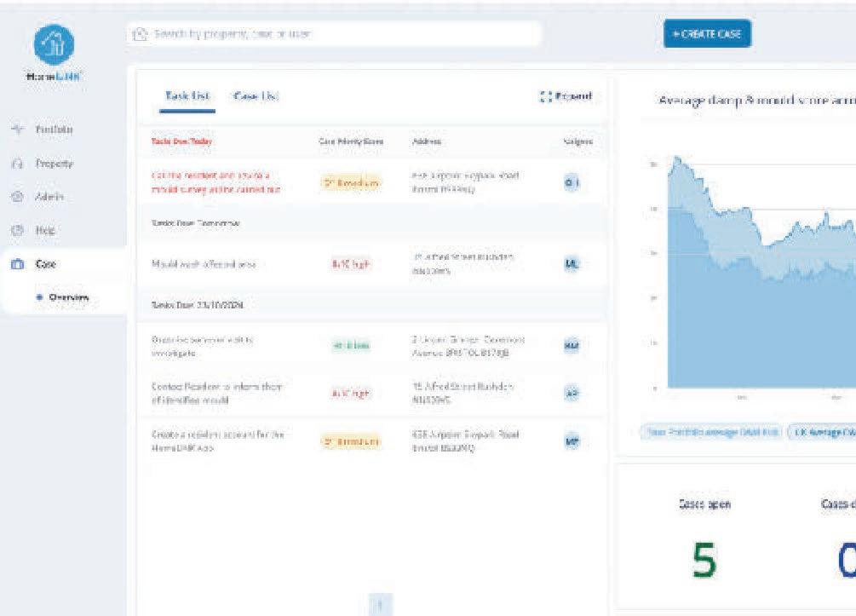Focus the search by property, case or user field
The height and width of the screenshot is (616, 856).
tap(334, 34)
